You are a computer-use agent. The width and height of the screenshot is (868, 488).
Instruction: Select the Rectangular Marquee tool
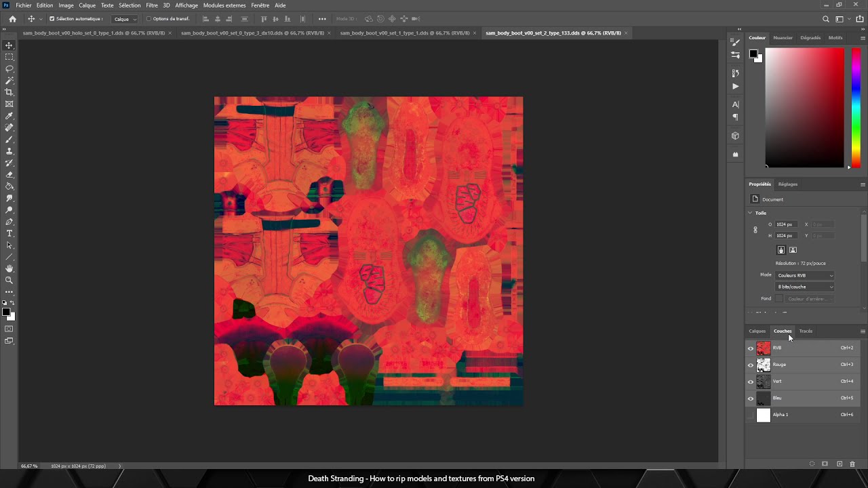tap(9, 57)
